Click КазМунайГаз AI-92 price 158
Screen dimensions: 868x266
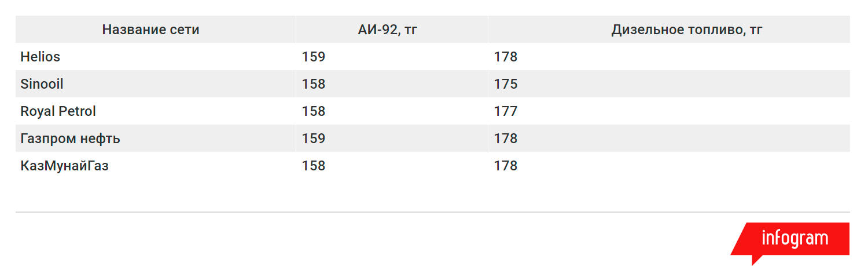314,166
